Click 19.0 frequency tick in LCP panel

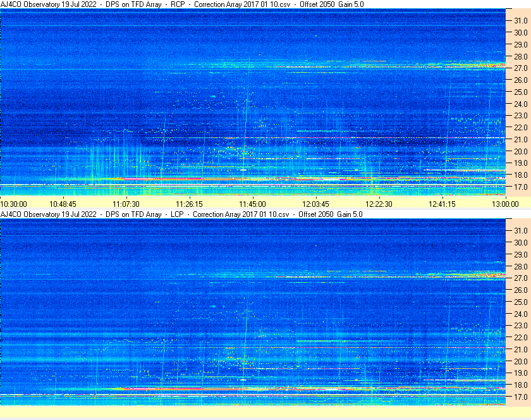tap(520, 374)
